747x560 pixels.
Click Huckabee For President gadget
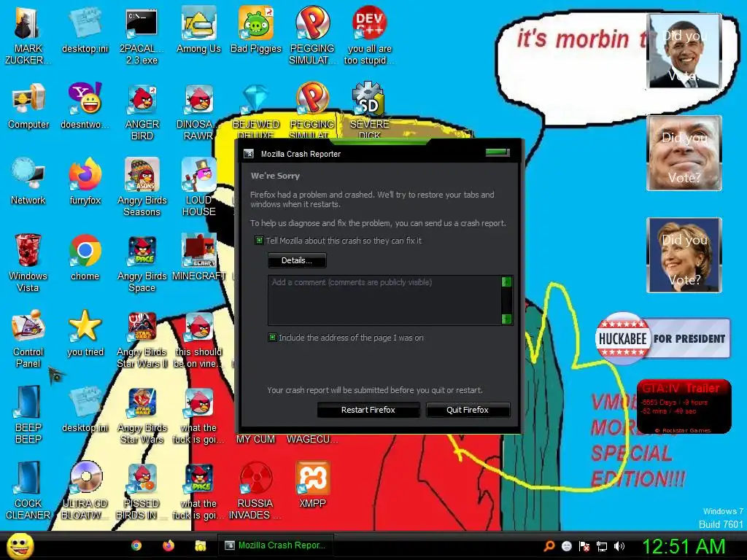[x=662, y=338]
